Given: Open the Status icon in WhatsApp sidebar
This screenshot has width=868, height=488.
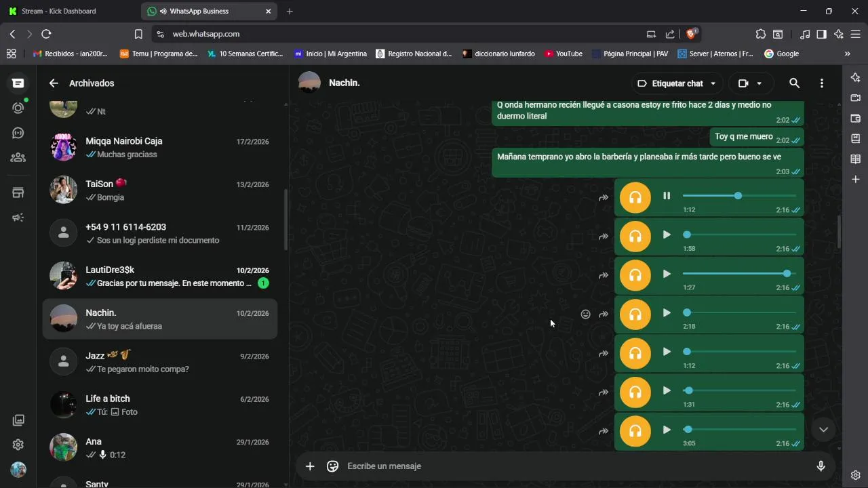Looking at the screenshot, I should tap(18, 108).
